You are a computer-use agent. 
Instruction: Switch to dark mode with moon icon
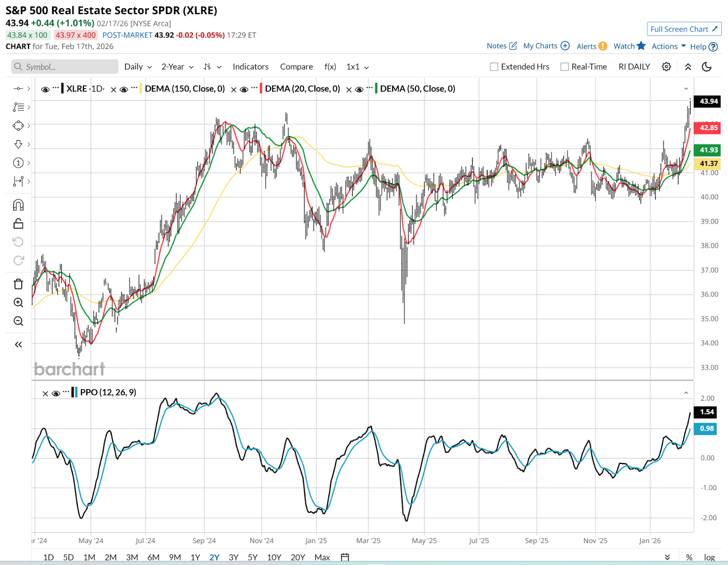707,66
